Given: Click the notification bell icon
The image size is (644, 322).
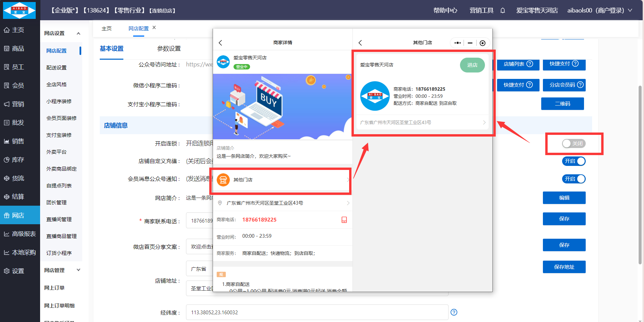Looking at the screenshot, I should (502, 10).
